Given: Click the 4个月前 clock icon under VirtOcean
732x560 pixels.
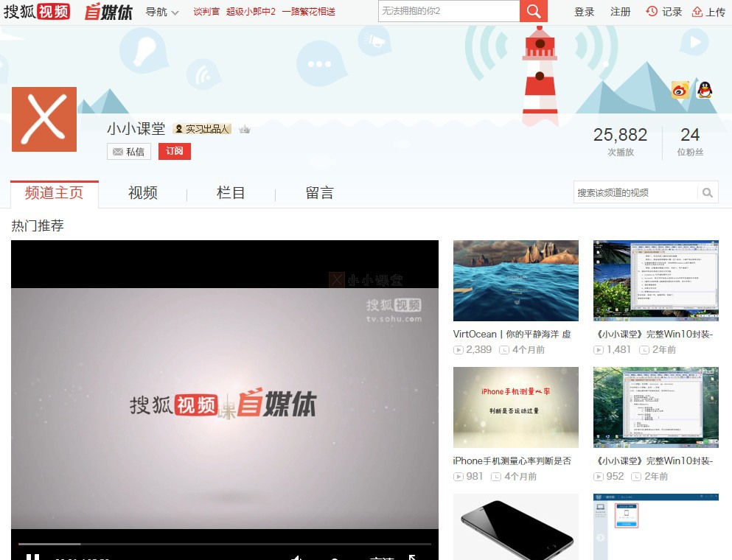Looking at the screenshot, I should pos(504,350).
